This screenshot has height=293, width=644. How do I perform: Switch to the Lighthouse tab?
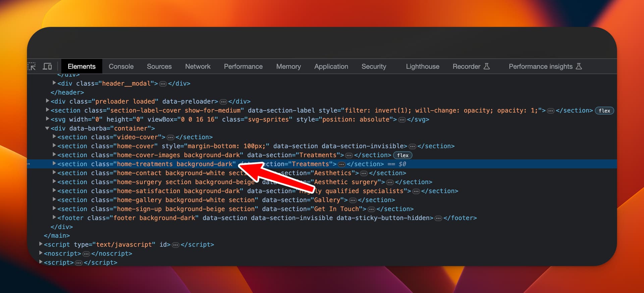(x=423, y=66)
